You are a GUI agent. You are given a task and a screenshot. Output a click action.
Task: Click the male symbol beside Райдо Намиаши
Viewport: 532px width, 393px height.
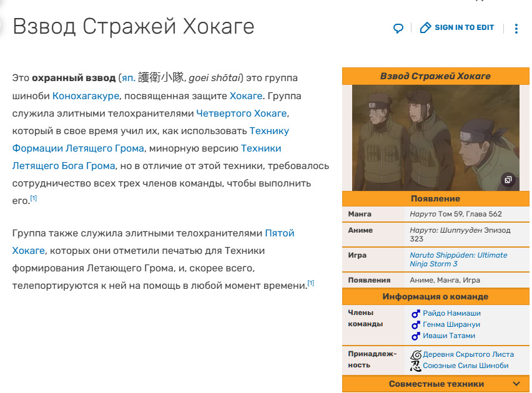coord(415,314)
